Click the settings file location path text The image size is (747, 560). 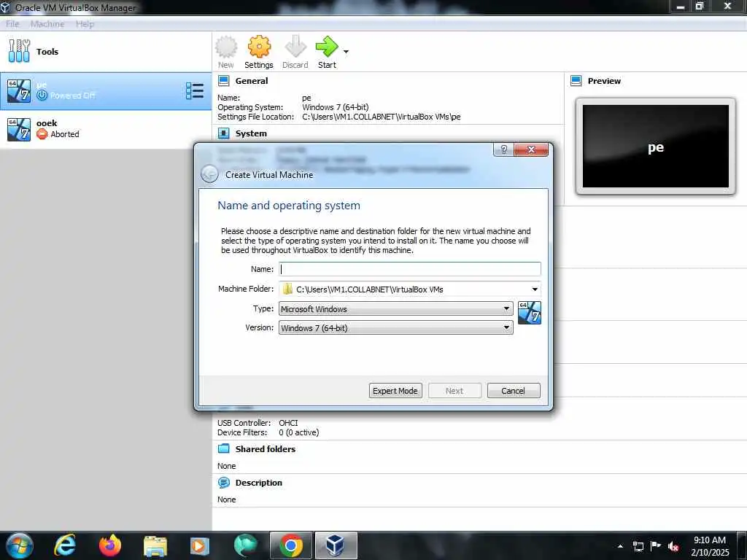click(381, 117)
